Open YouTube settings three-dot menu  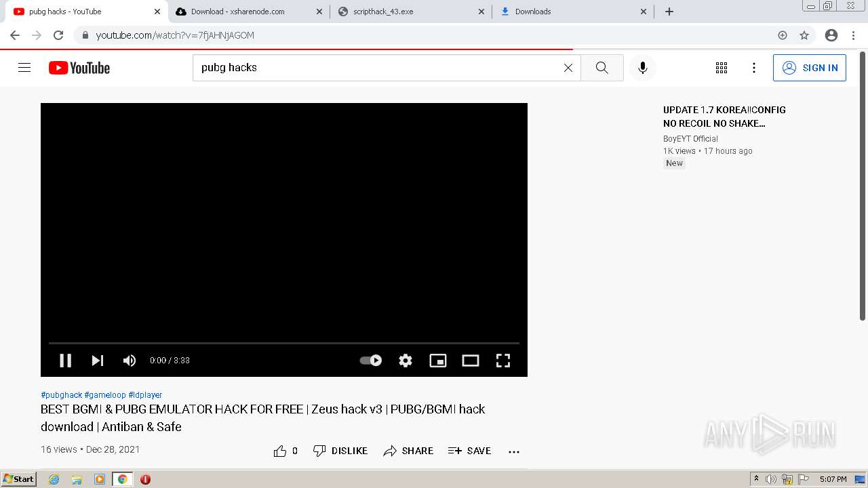[754, 68]
